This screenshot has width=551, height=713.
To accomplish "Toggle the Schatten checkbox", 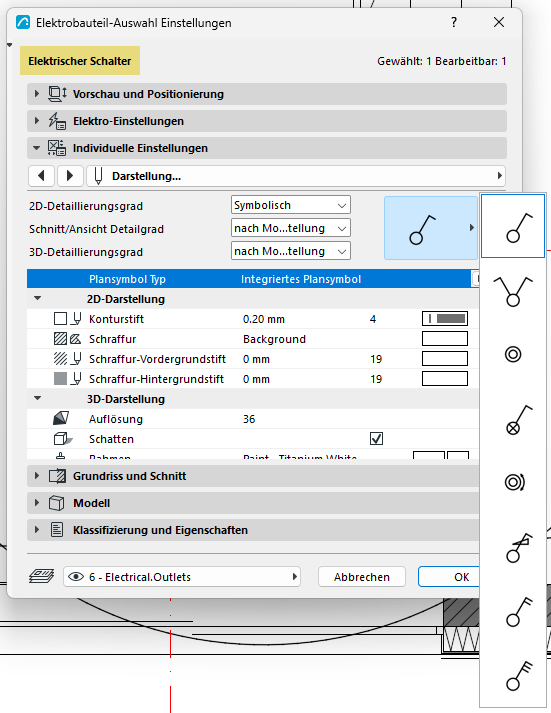I will [x=376, y=439].
